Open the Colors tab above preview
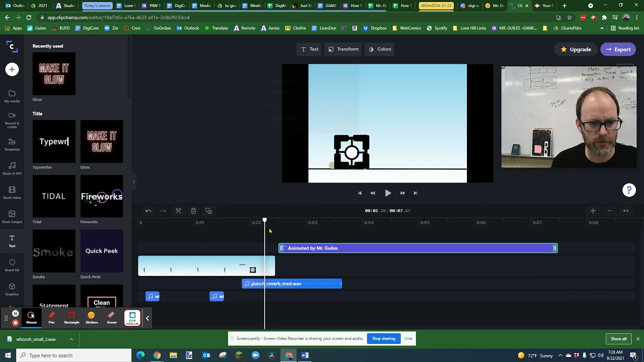644x362 pixels. pos(380,49)
